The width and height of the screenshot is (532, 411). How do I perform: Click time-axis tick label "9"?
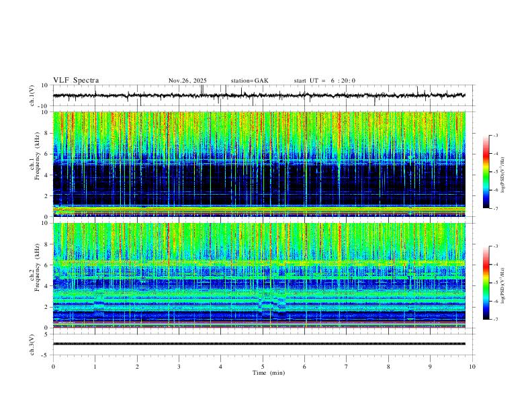[x=430, y=367]
